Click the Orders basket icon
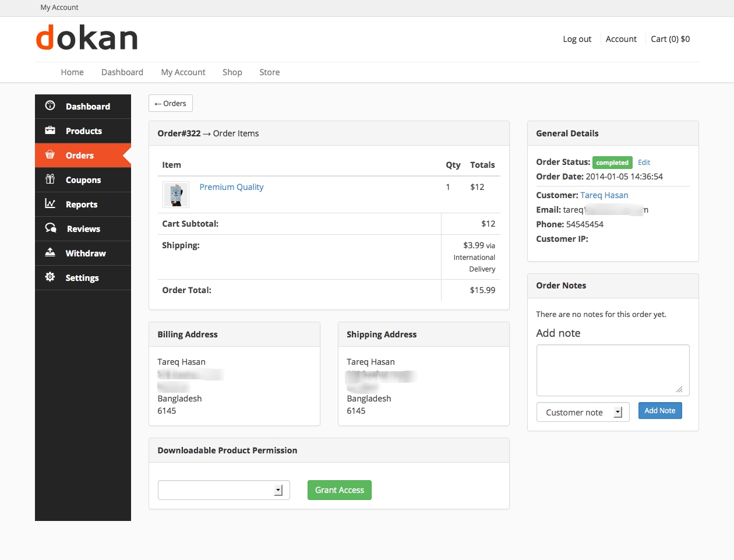The image size is (734, 560). (x=50, y=155)
